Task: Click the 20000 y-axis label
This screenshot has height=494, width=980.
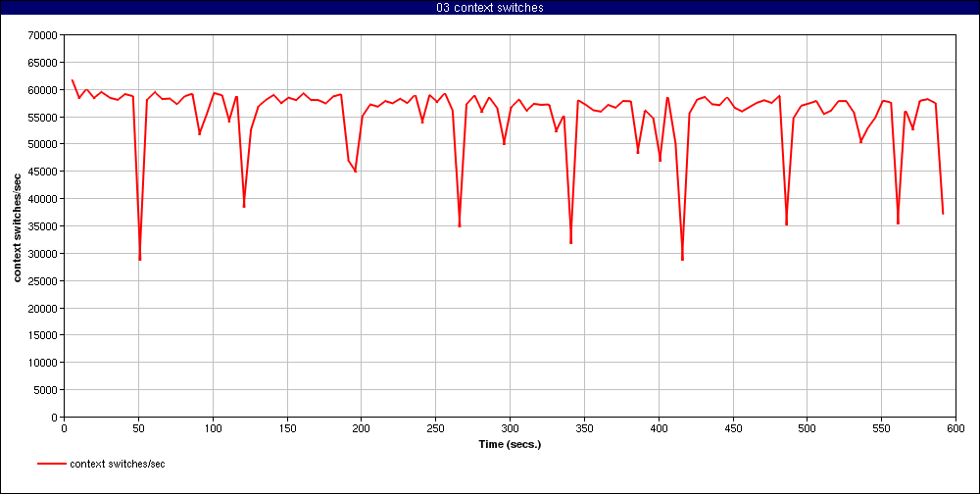Action: tap(44, 309)
